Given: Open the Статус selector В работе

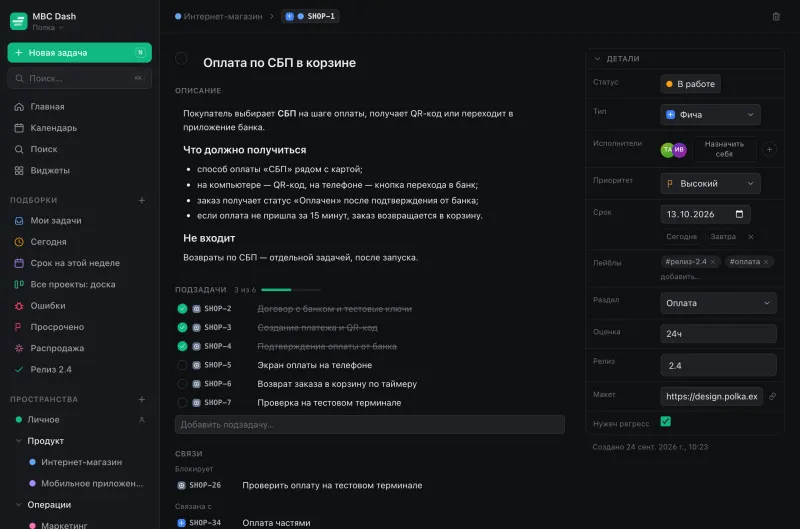Looking at the screenshot, I should click(x=691, y=84).
